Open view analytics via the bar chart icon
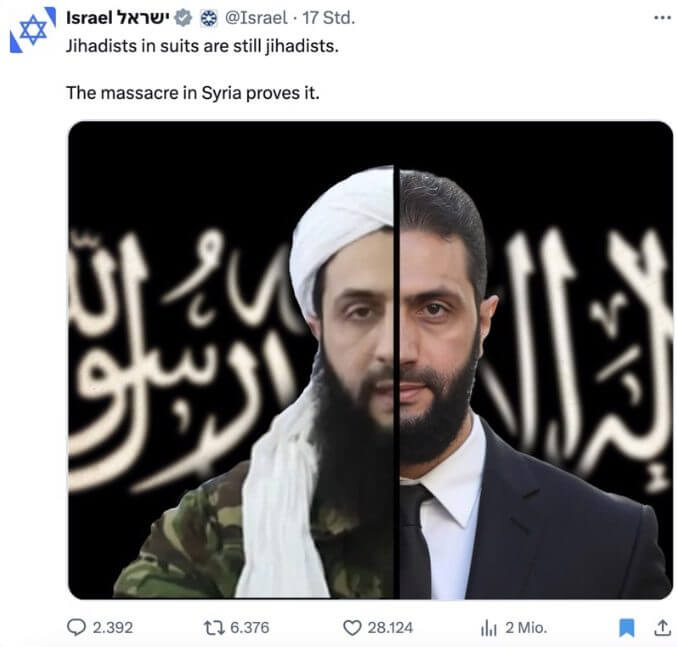Screen dimensions: 677x647 tap(489, 628)
